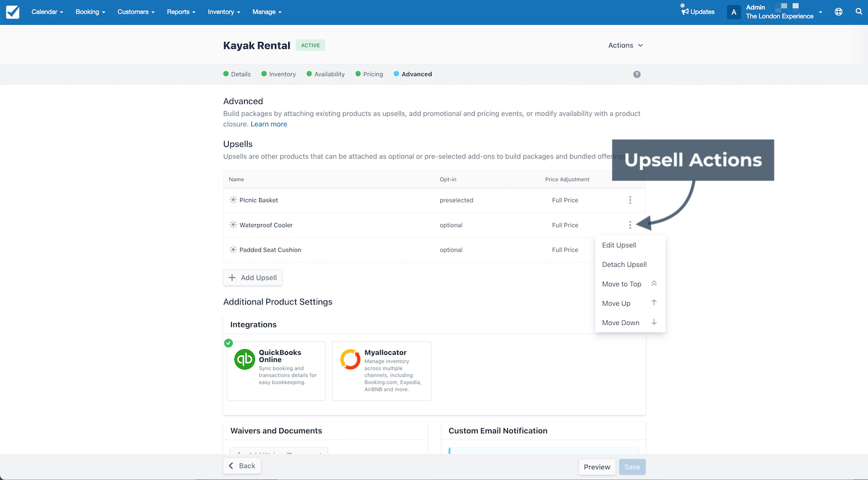This screenshot has width=868, height=480.
Task: Click the Move Up arrow icon
Action: tap(654, 303)
